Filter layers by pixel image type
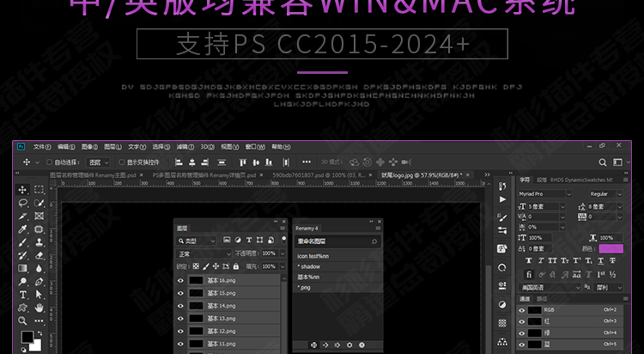The width and height of the screenshot is (644, 354). (227, 240)
